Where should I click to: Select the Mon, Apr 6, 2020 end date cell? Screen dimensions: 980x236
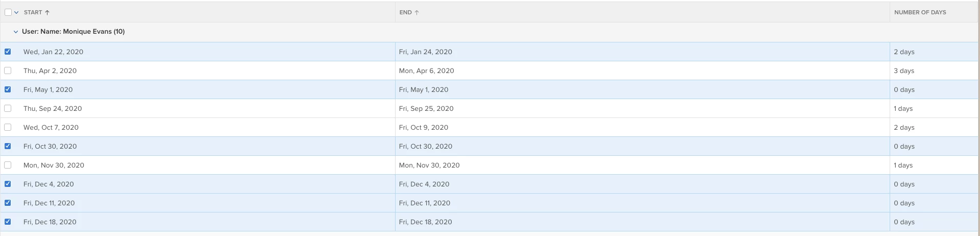tap(642, 70)
